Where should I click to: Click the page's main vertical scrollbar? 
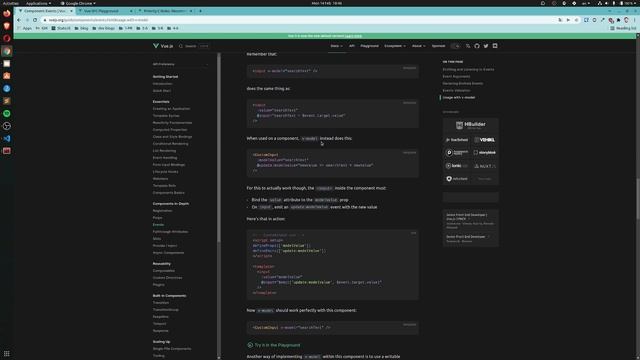click(x=638, y=200)
